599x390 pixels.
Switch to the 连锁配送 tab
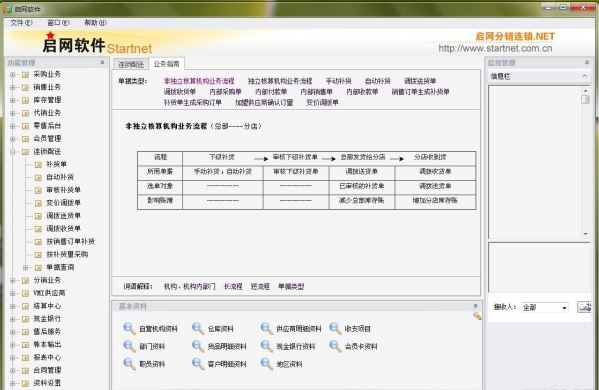coord(131,64)
